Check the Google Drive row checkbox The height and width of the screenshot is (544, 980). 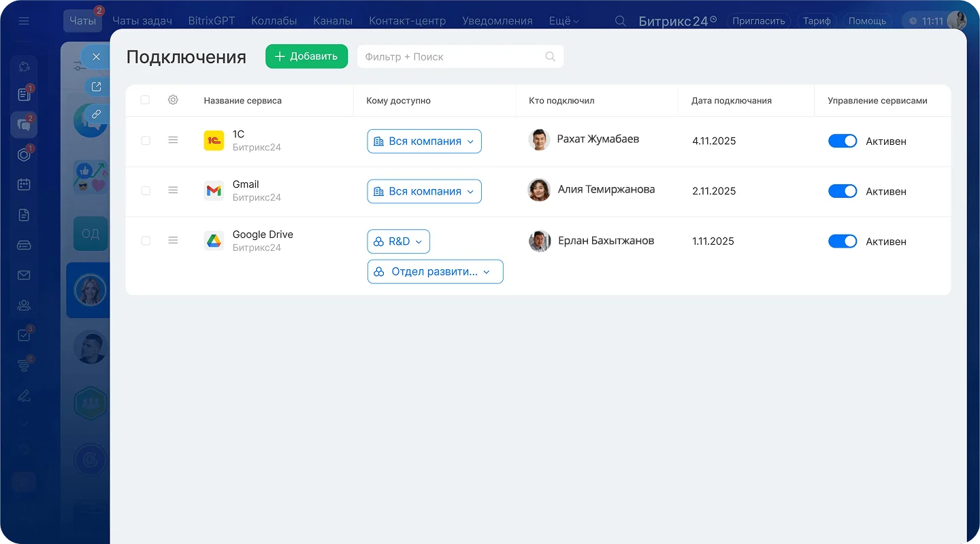click(x=145, y=241)
